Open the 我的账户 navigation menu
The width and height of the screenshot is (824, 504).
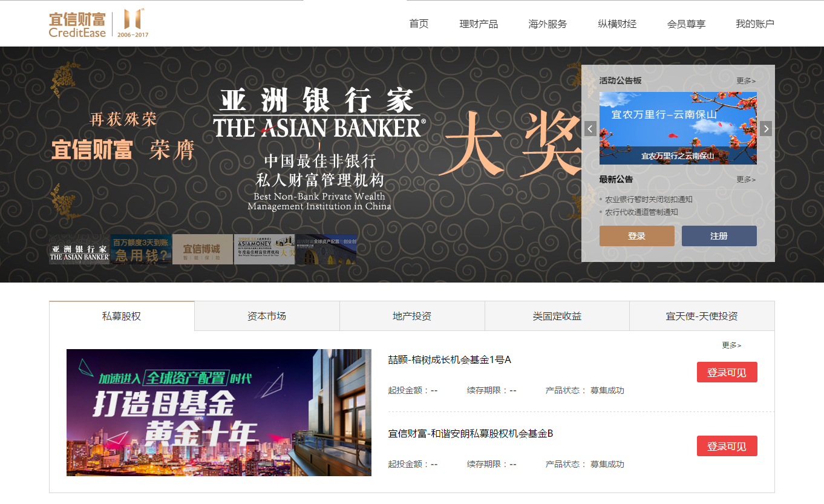pos(756,24)
